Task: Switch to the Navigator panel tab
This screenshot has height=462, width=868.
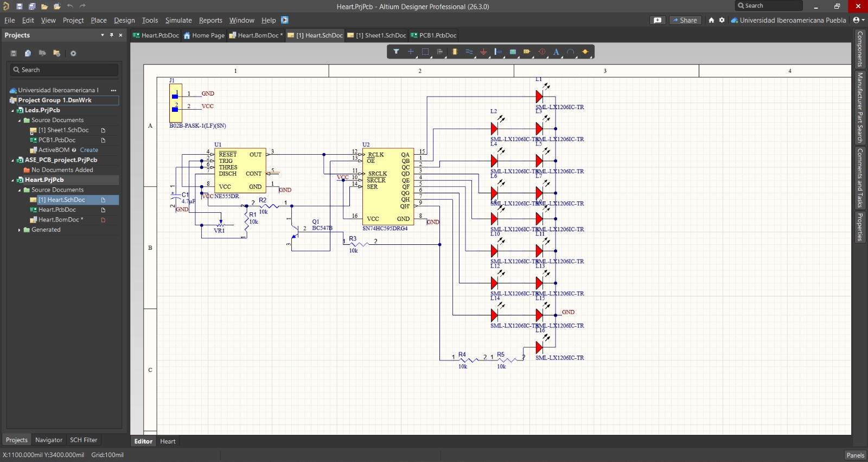Action: tap(49, 440)
